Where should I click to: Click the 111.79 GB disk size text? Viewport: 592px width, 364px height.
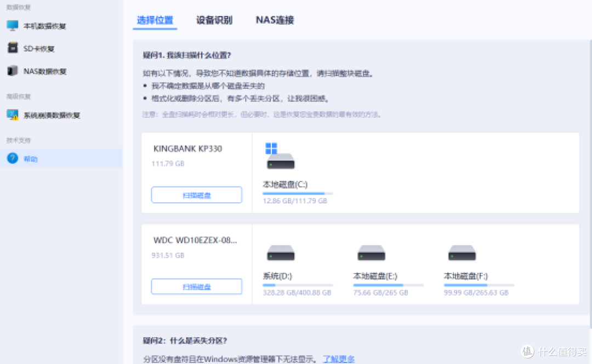click(168, 163)
